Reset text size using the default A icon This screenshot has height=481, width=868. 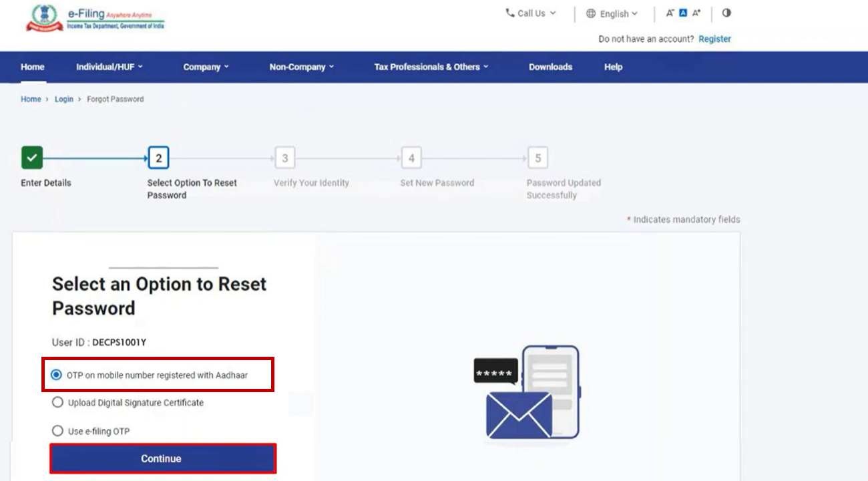tap(683, 12)
